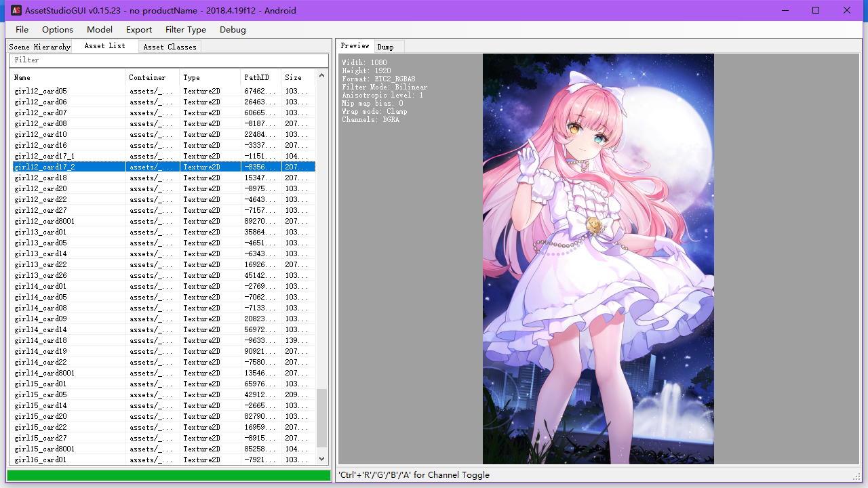Image resolution: width=868 pixels, height=488 pixels.
Task: Open the Debug menu
Action: click(233, 30)
